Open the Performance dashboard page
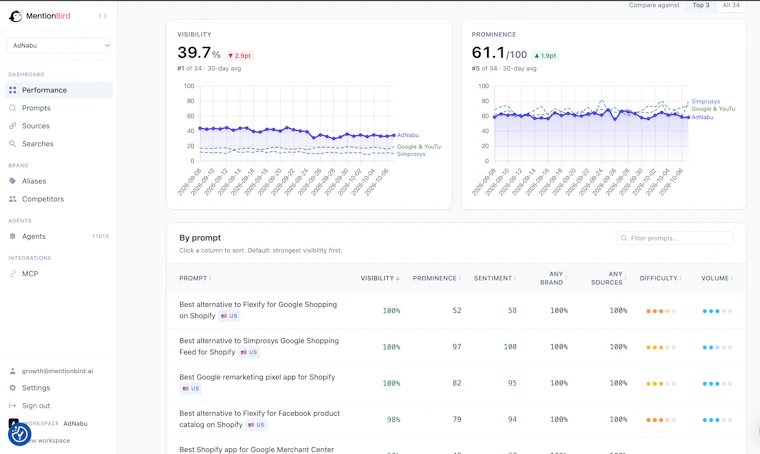Screen dimensions: 760x454 [59, 90]
